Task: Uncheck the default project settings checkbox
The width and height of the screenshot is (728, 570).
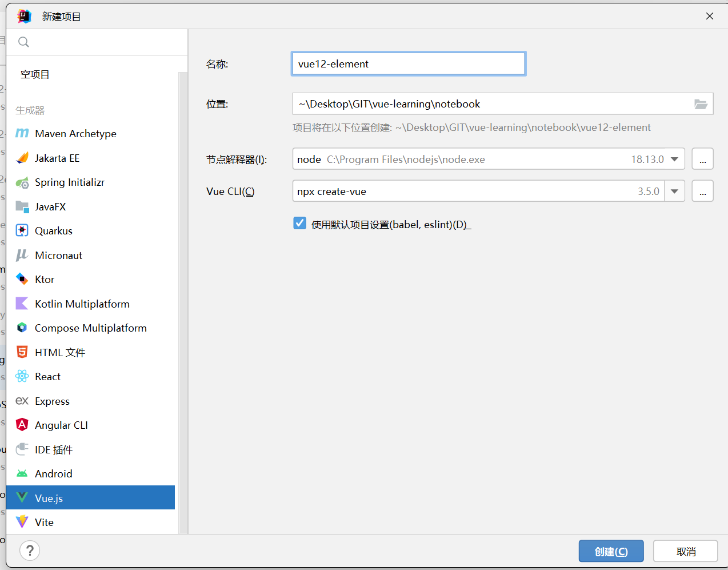Action: click(300, 224)
